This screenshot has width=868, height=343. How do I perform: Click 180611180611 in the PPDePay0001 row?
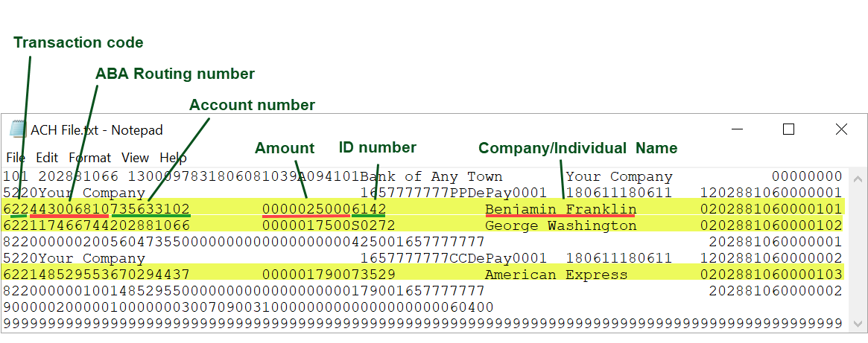coord(619,193)
